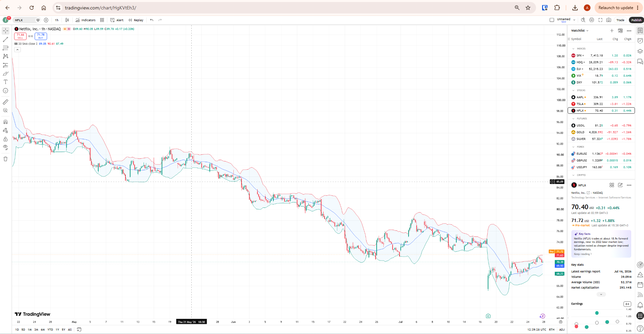Image resolution: width=644 pixels, height=334 pixels.
Task: Select TSLA in the watchlist
Action: click(601, 104)
